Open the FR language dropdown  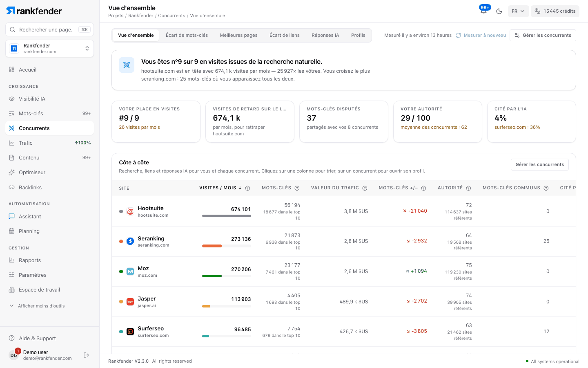coord(518,11)
